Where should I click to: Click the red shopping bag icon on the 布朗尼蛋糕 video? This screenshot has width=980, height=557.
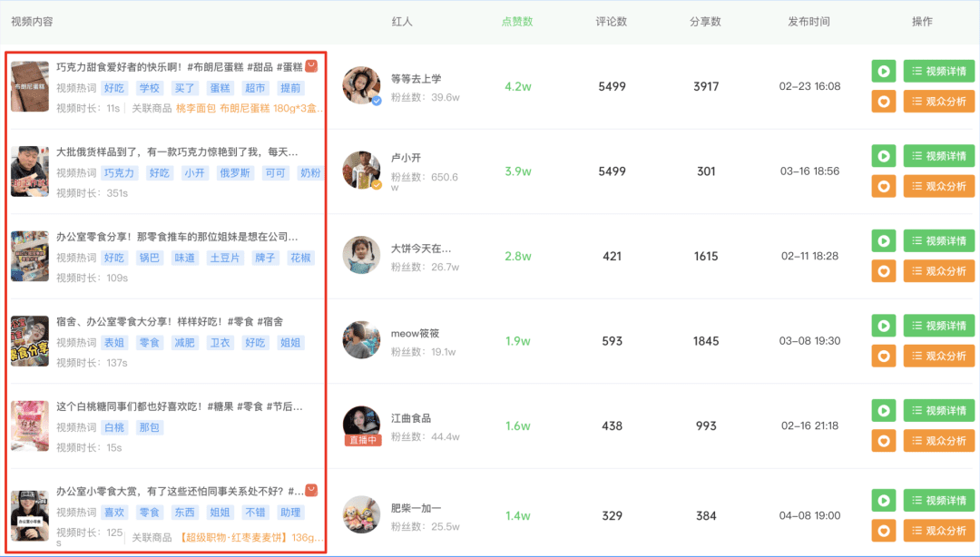tap(311, 66)
